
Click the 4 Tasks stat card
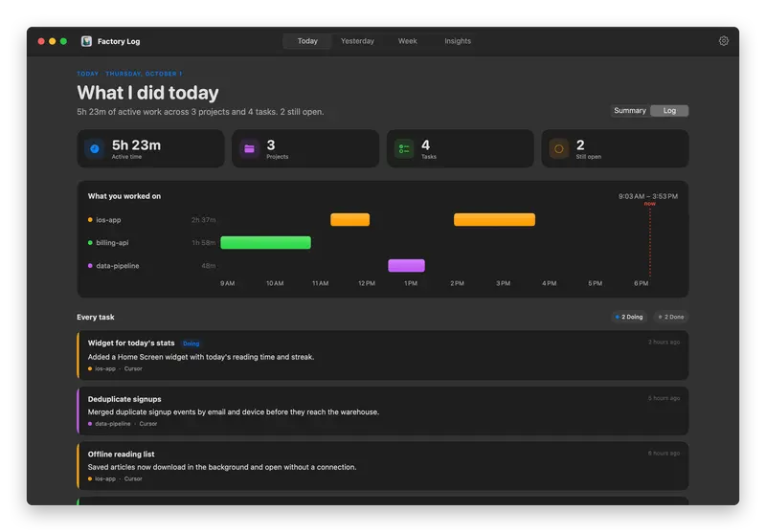point(461,149)
